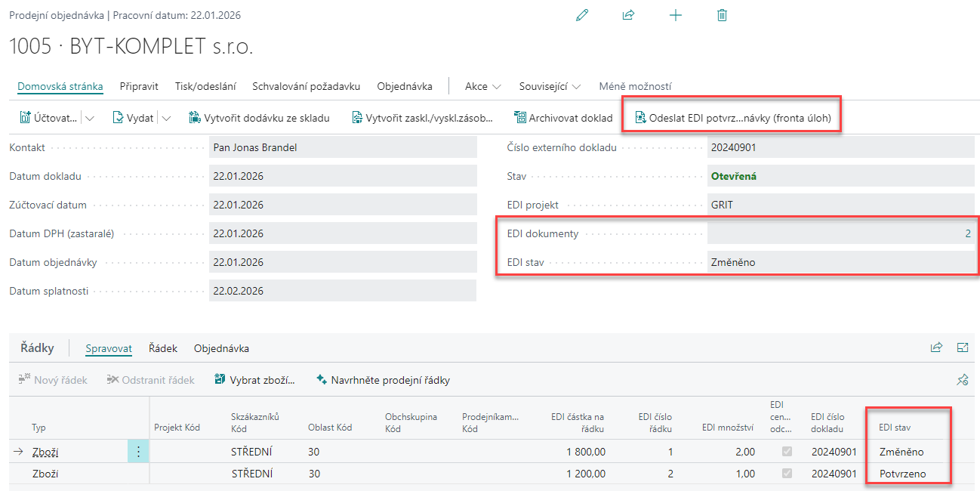Open the Domovská stránka tab

[60, 86]
